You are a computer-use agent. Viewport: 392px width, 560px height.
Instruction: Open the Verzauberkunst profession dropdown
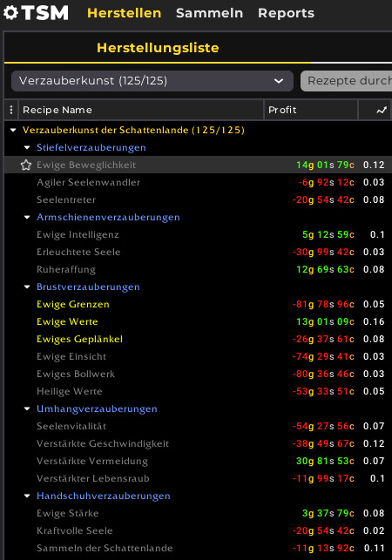(x=152, y=81)
